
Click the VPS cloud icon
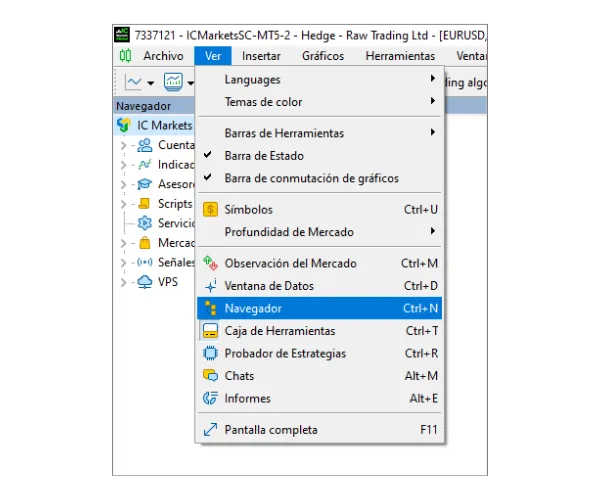click(145, 282)
